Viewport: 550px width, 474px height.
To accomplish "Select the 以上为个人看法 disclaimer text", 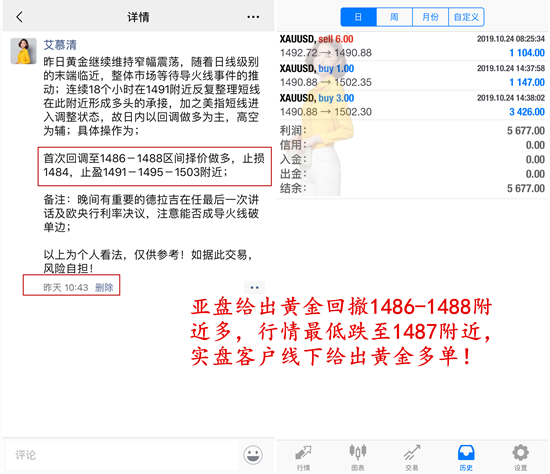I will click(x=148, y=261).
